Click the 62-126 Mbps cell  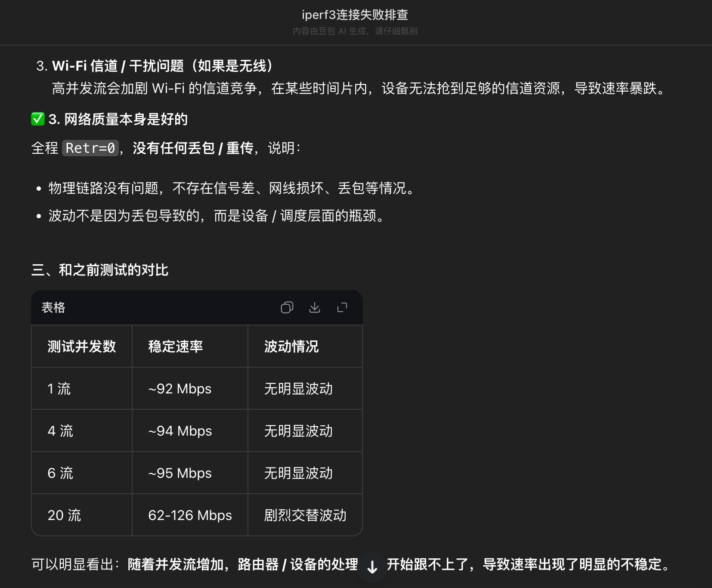click(190, 515)
